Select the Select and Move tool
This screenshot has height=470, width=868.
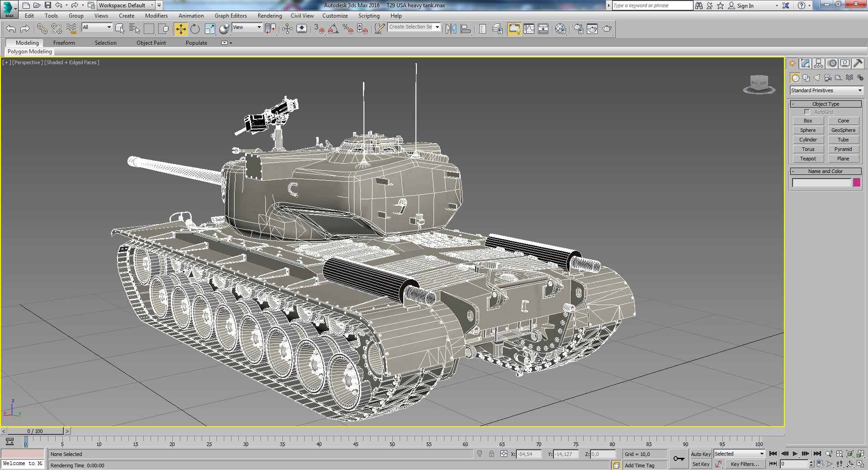click(x=180, y=28)
